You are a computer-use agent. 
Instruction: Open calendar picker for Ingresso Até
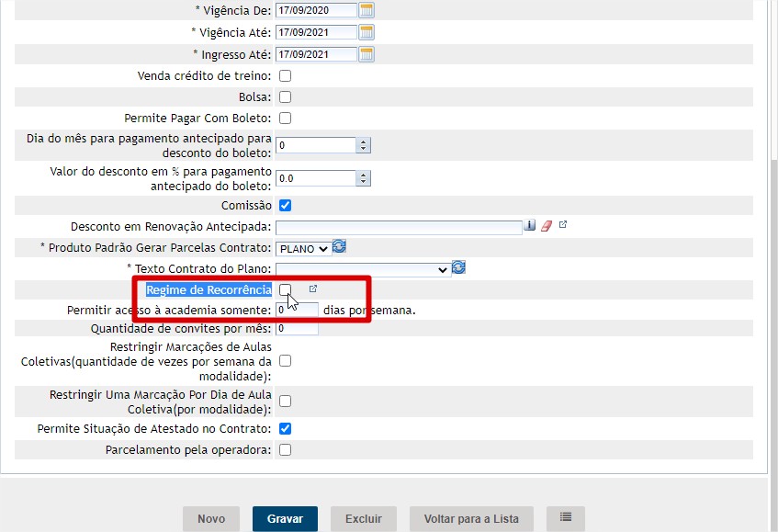point(366,54)
